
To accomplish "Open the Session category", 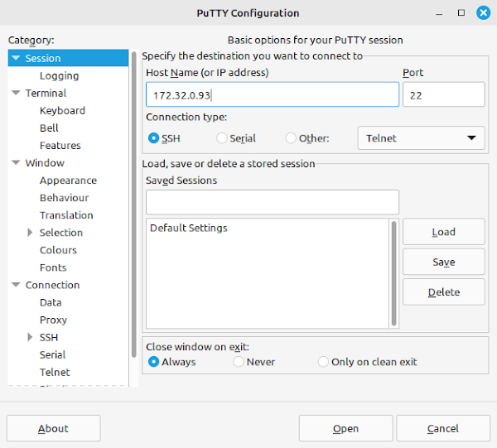I will point(43,58).
